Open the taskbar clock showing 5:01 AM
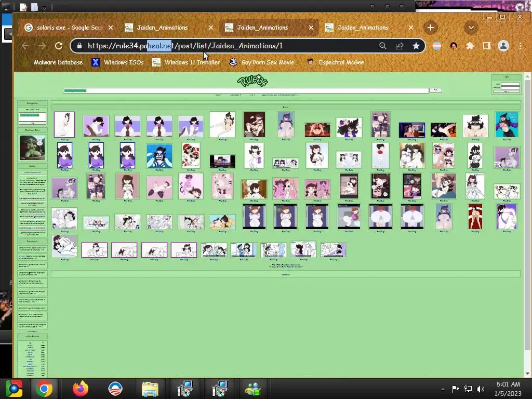Viewport: 532px width, 399px height. click(x=508, y=389)
